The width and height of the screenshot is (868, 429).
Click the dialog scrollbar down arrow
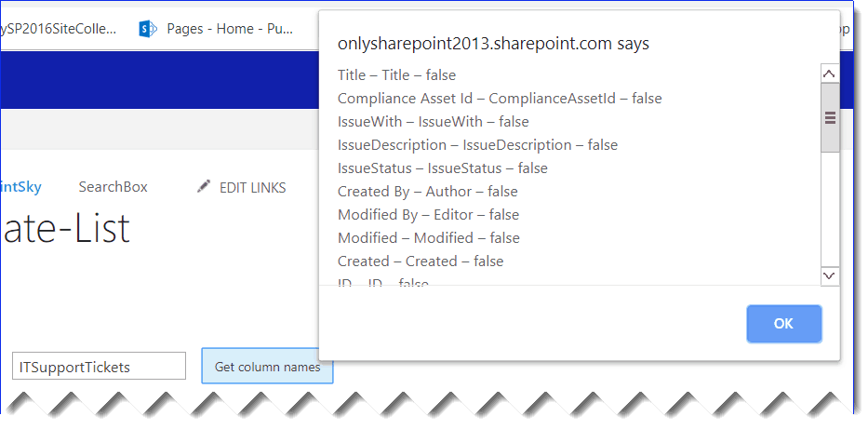(x=830, y=275)
